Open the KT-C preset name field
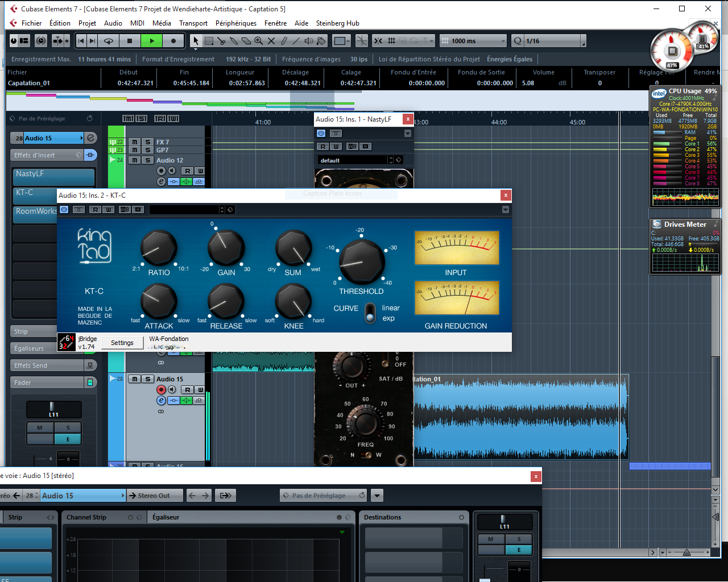 click(184, 210)
